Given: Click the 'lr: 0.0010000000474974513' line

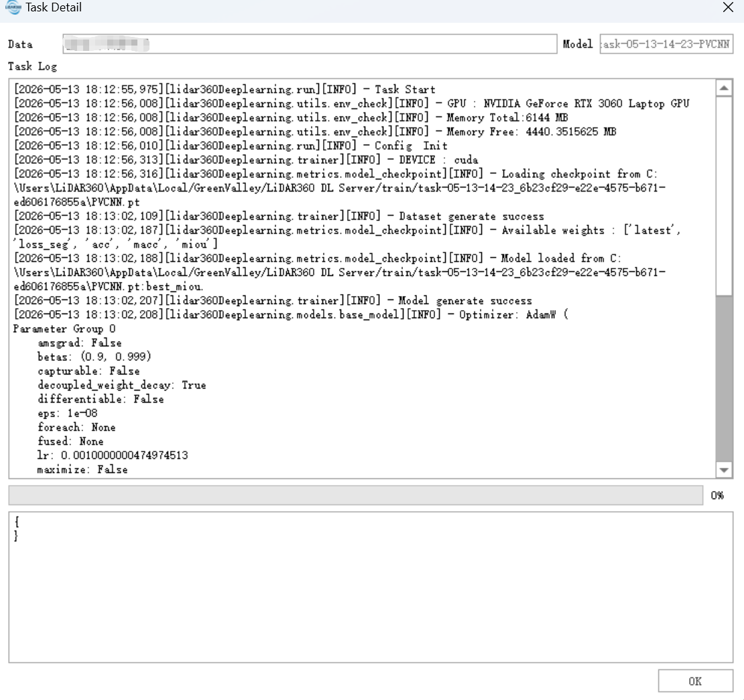Looking at the screenshot, I should (113, 456).
